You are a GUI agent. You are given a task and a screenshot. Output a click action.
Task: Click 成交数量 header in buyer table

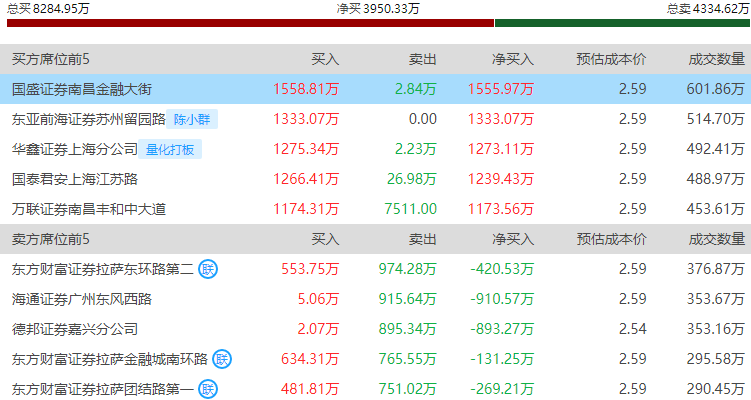click(717, 59)
